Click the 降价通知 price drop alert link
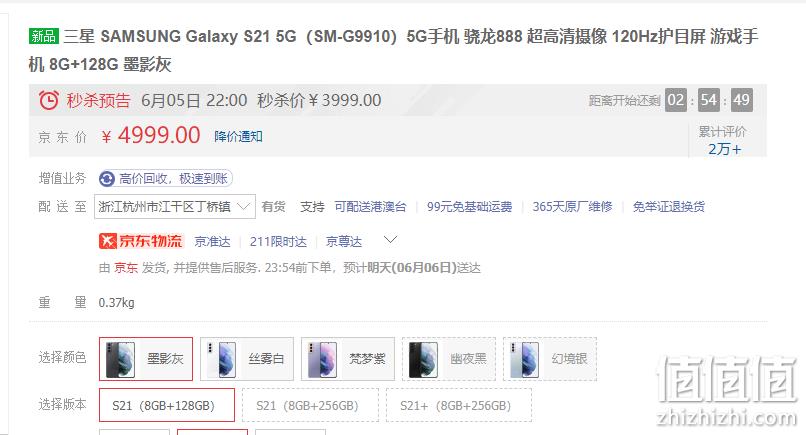This screenshot has height=435, width=806. click(x=239, y=136)
